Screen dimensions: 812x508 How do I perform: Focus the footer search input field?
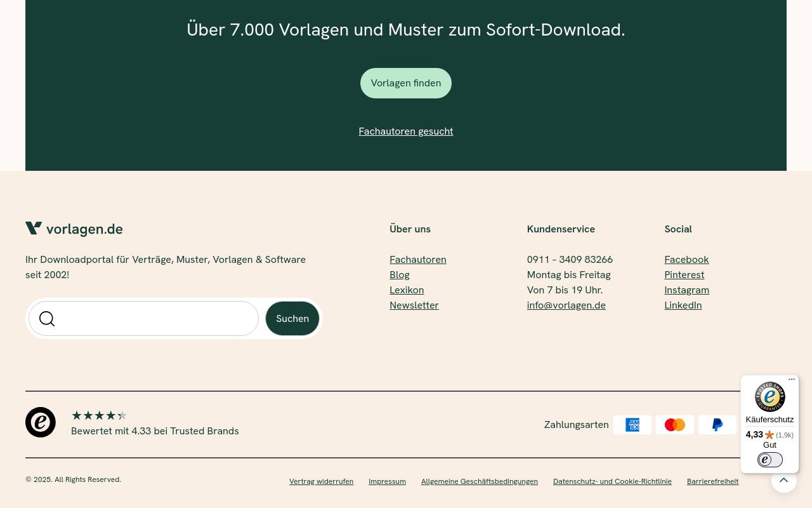(x=144, y=319)
